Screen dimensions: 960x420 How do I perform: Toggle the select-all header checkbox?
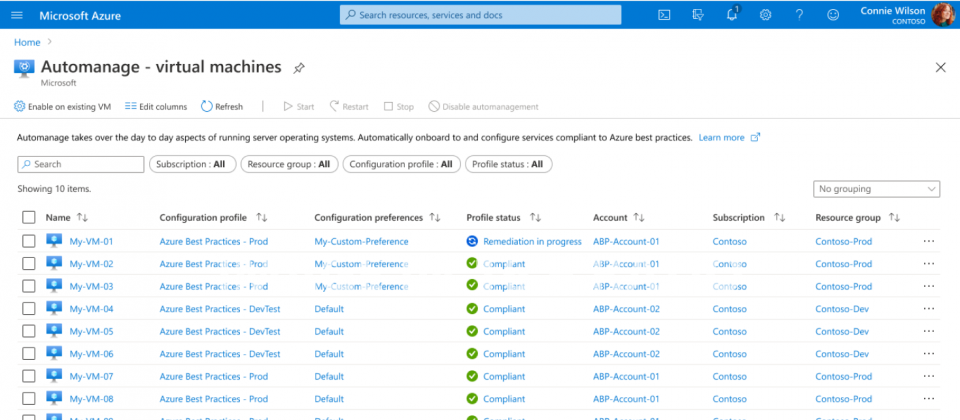click(29, 217)
